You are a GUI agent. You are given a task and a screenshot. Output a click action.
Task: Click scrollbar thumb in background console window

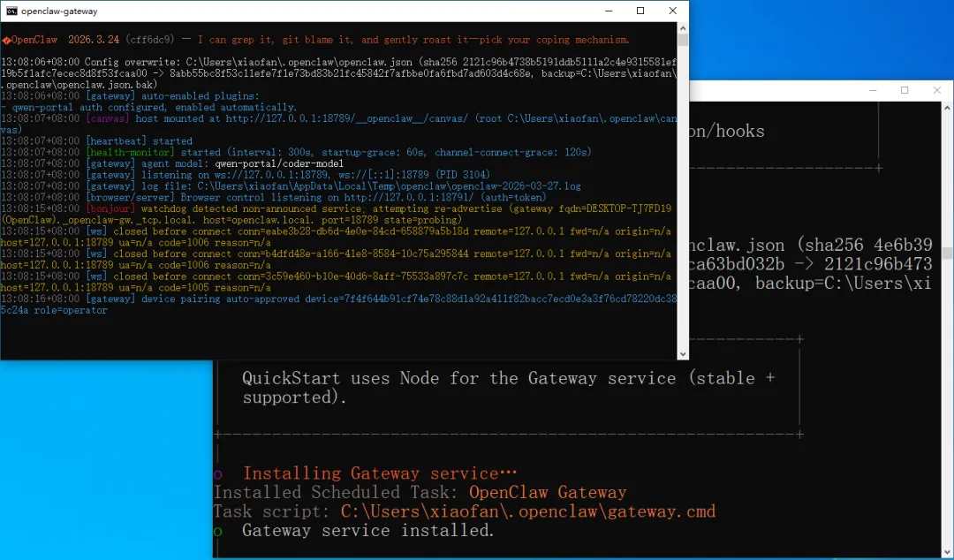point(947,253)
